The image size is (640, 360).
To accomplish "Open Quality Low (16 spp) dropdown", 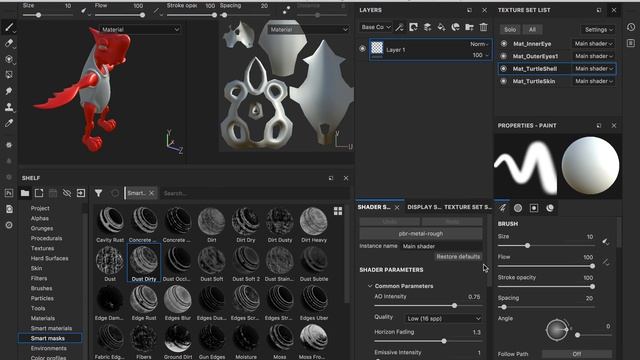I will click(443, 318).
